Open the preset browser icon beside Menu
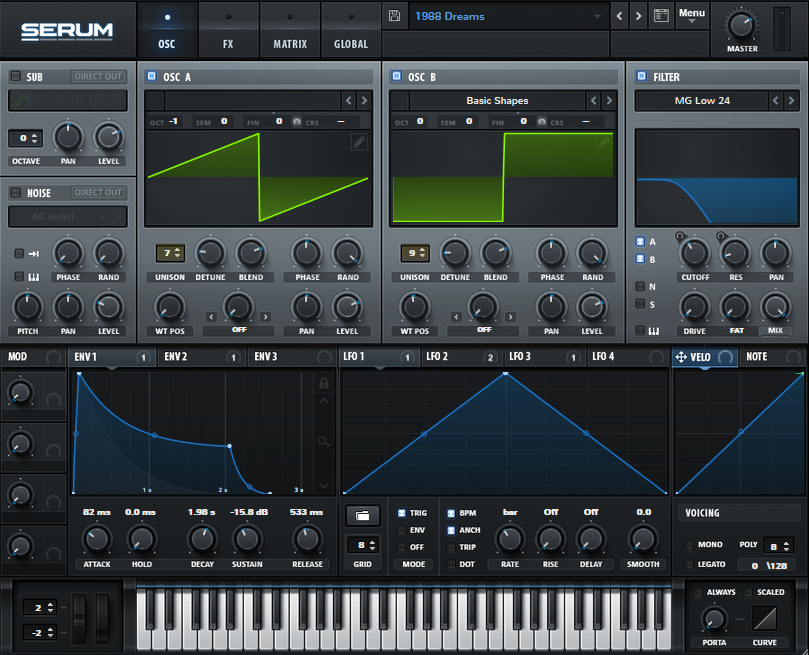Viewport: 809px width, 655px height. click(x=660, y=16)
